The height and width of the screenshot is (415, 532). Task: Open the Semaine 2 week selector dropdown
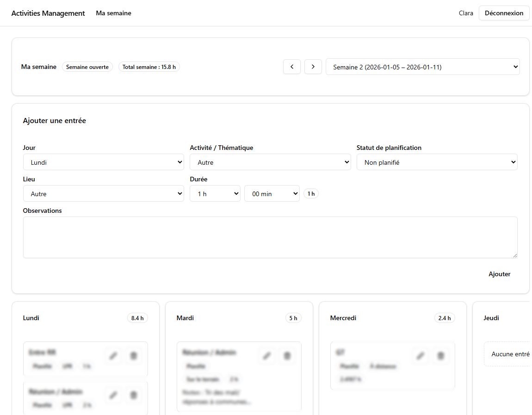click(x=422, y=67)
